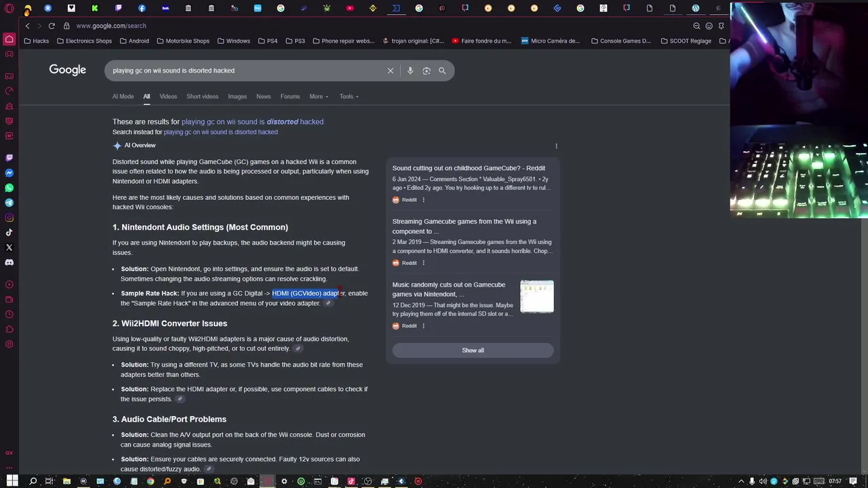Open X (Twitter) in the Opera sidebar
The width and height of the screenshot is (868, 488).
click(x=9, y=247)
